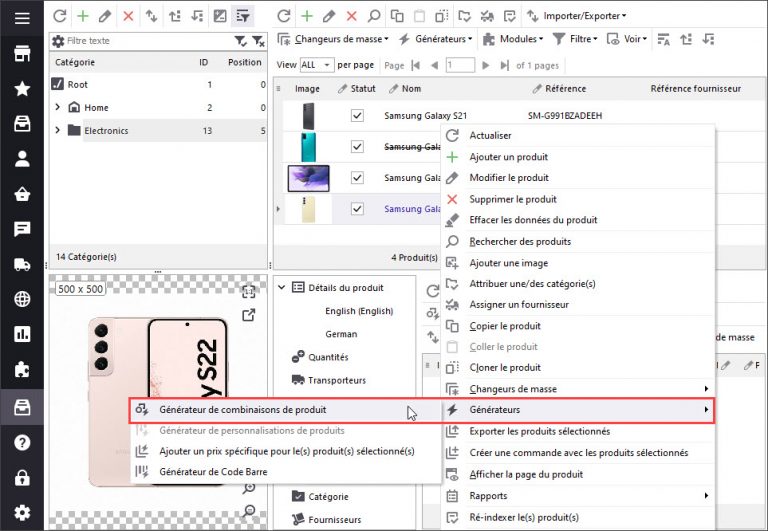Open Quantités section in product details
Image resolution: width=768 pixels, height=531 pixels.
click(328, 357)
